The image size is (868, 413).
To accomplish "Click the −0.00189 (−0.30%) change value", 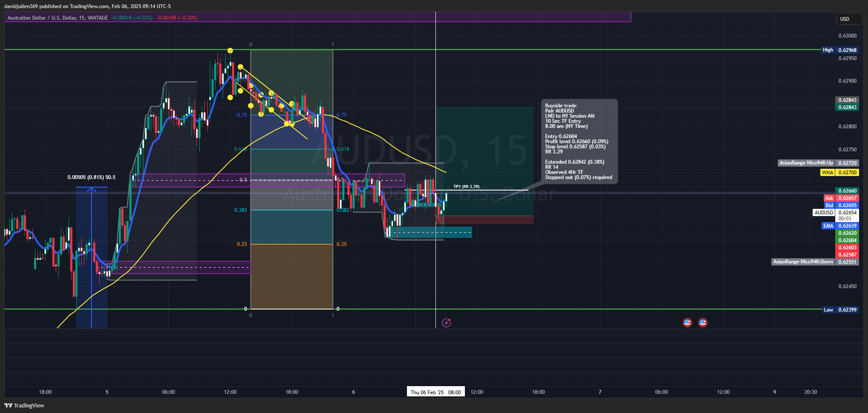I will click(177, 18).
